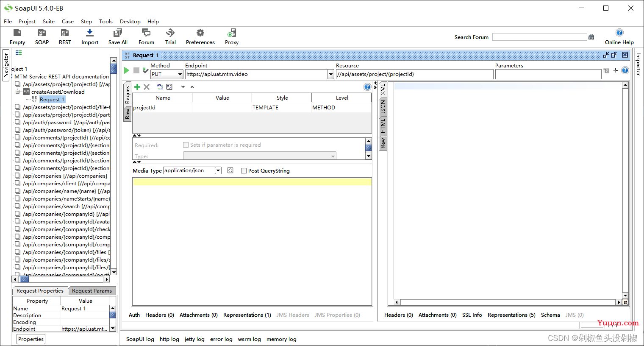Viewport: 644px width, 346px height.
Task: Remove the parameter with the grey X
Action: click(x=147, y=87)
